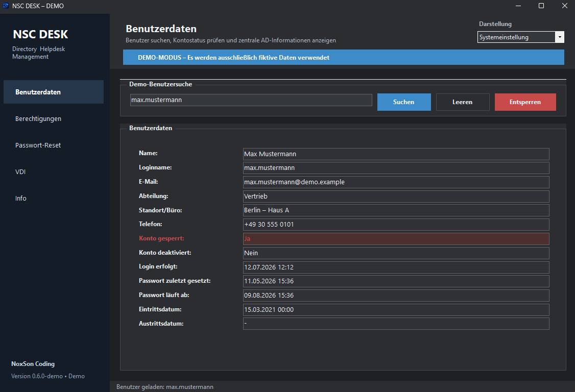Click the NSC DESK app icon in title bar
The width and height of the screenshot is (575, 392).
6,6
